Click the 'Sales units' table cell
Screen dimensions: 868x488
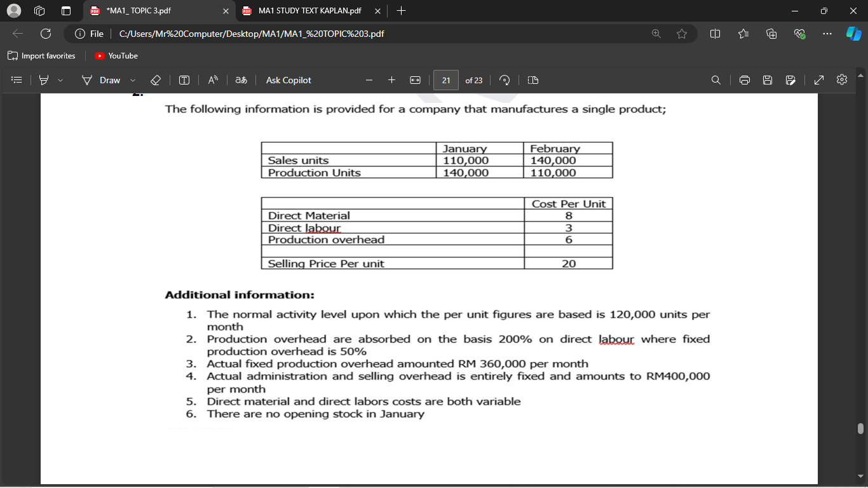(348, 160)
